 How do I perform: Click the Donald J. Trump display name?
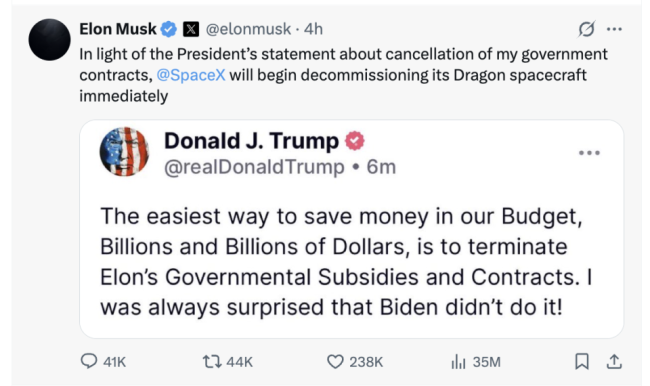pyautogui.click(x=252, y=141)
